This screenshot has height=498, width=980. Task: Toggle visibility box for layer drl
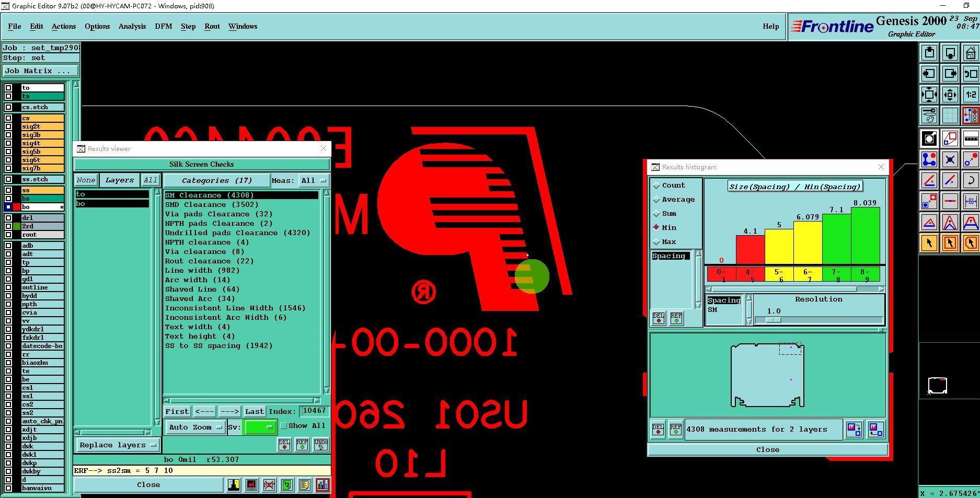8,218
